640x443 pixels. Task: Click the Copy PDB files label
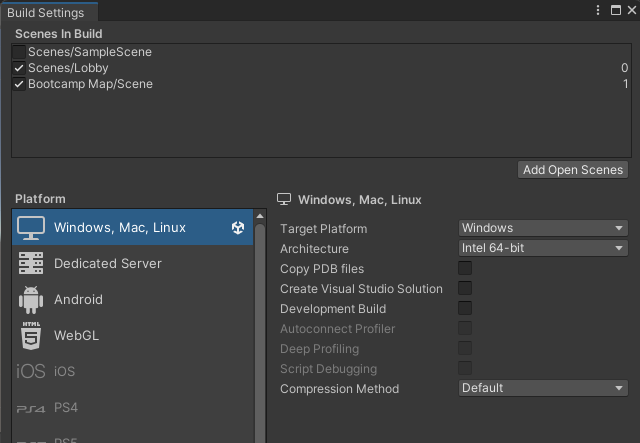point(322,269)
